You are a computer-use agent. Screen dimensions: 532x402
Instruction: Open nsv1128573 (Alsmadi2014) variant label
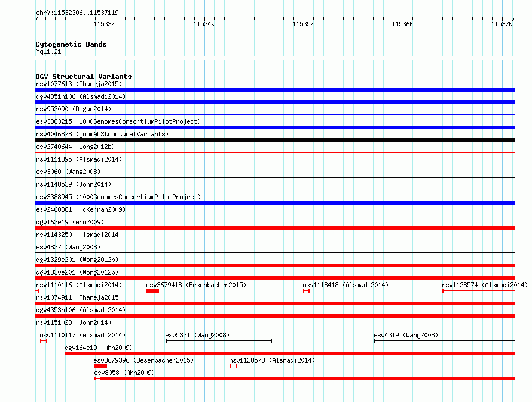(x=272, y=360)
